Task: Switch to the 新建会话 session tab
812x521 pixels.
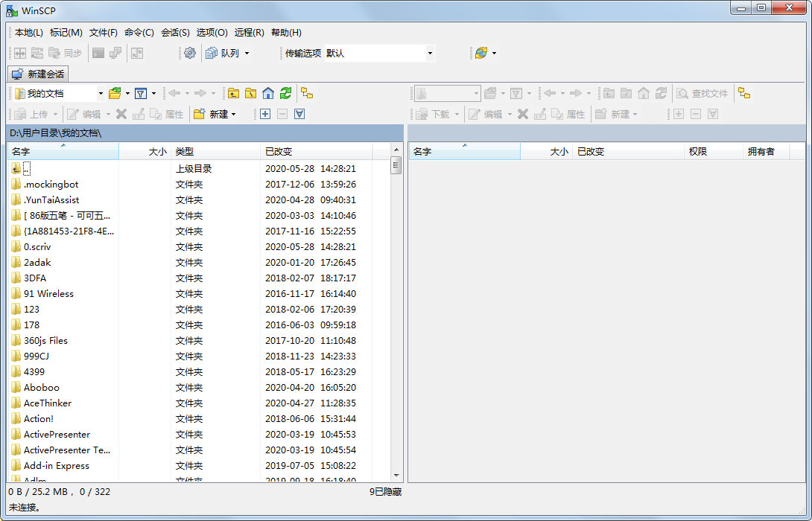Action: click(37, 74)
